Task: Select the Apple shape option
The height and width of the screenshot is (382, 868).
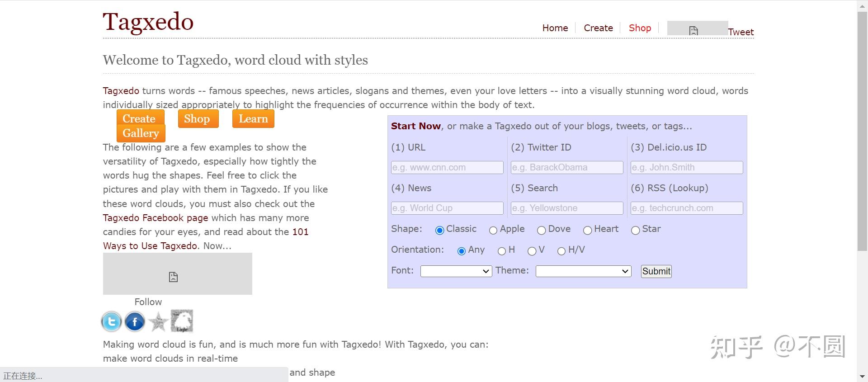Action: point(493,230)
